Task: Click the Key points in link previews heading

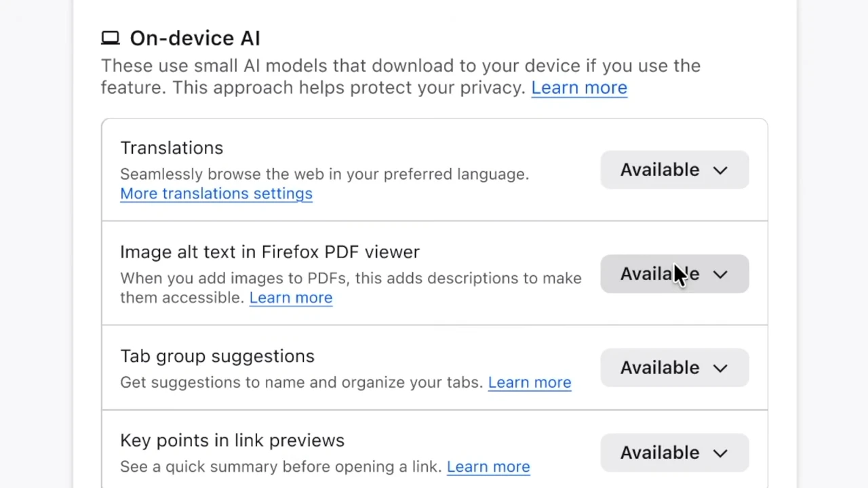Action: pyautogui.click(x=232, y=440)
